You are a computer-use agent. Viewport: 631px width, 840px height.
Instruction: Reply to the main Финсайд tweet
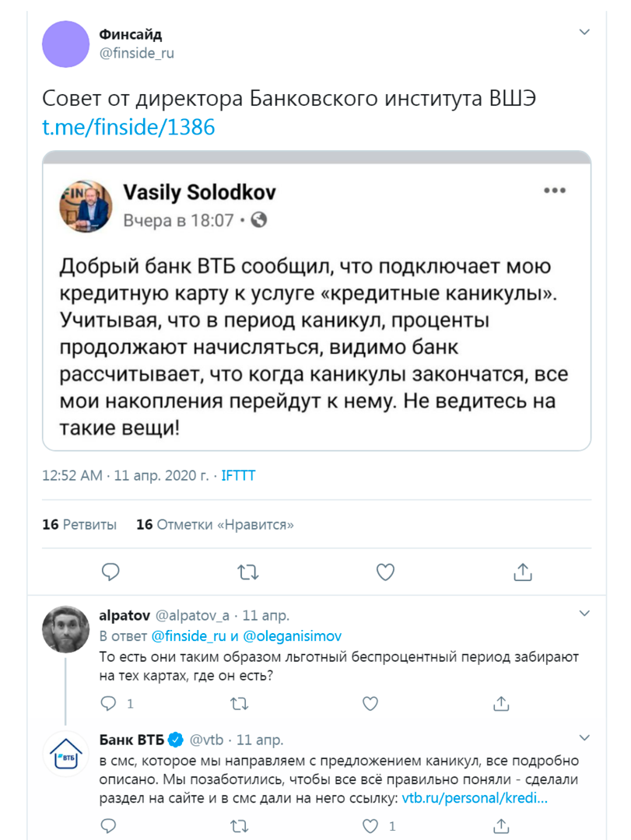pyautogui.click(x=111, y=572)
